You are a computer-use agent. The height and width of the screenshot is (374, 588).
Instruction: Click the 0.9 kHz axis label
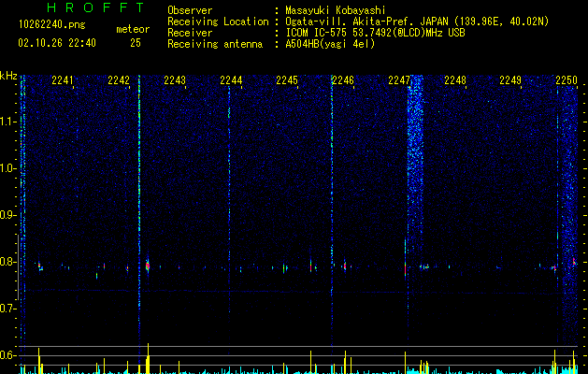click(7, 215)
